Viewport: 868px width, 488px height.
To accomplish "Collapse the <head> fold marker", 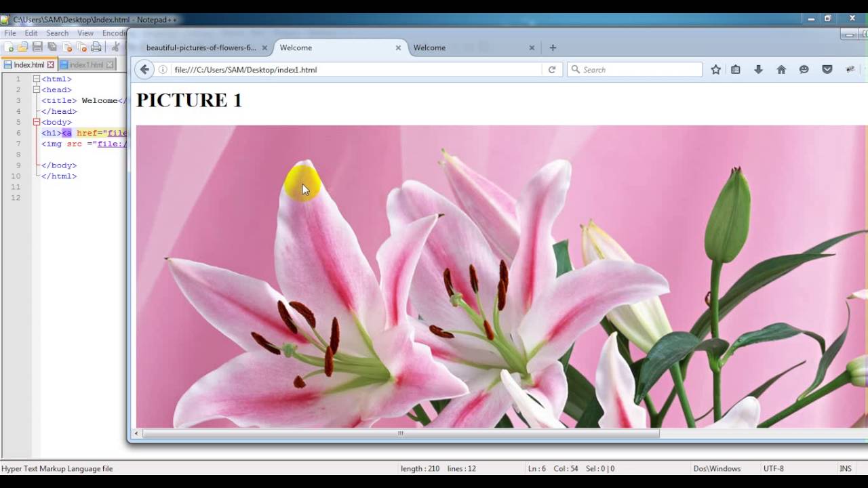I will pyautogui.click(x=37, y=89).
